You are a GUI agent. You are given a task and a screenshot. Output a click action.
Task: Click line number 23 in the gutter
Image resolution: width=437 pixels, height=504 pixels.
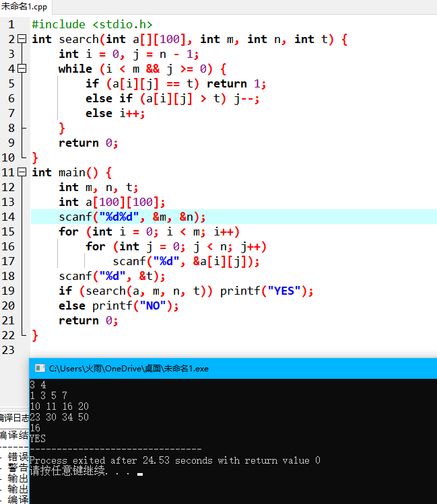pyautogui.click(x=8, y=350)
